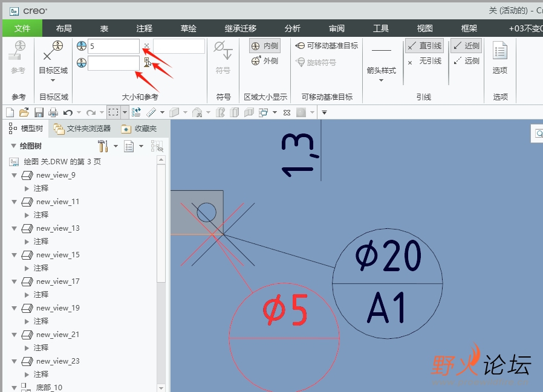Click the New file icon
This screenshot has height=392, width=543.
[10, 112]
